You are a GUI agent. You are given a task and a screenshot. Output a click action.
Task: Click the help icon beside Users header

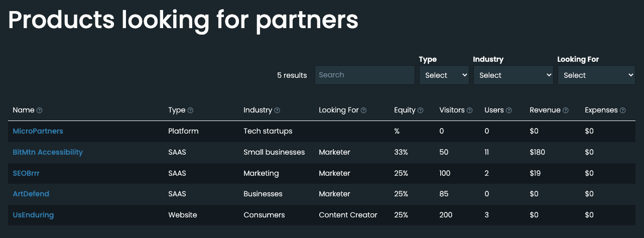[509, 110]
